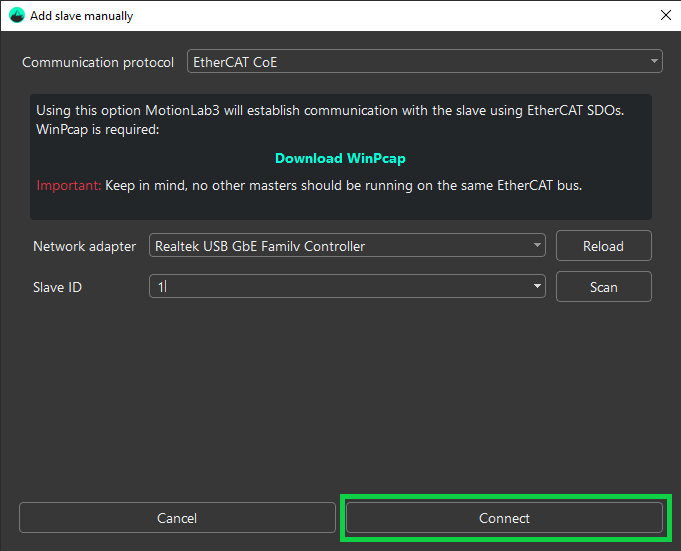Close the Add slave manually dialog
Image resolution: width=681 pixels, height=551 pixels.
point(665,16)
